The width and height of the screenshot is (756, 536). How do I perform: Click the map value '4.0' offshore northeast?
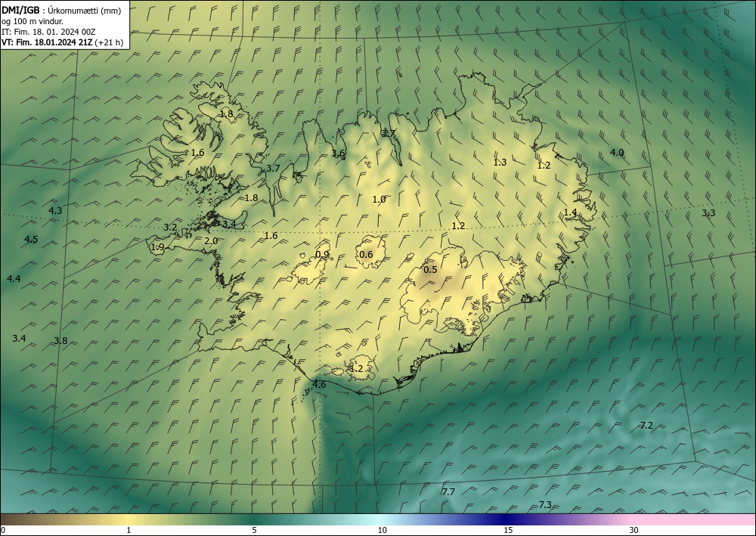[x=617, y=152]
